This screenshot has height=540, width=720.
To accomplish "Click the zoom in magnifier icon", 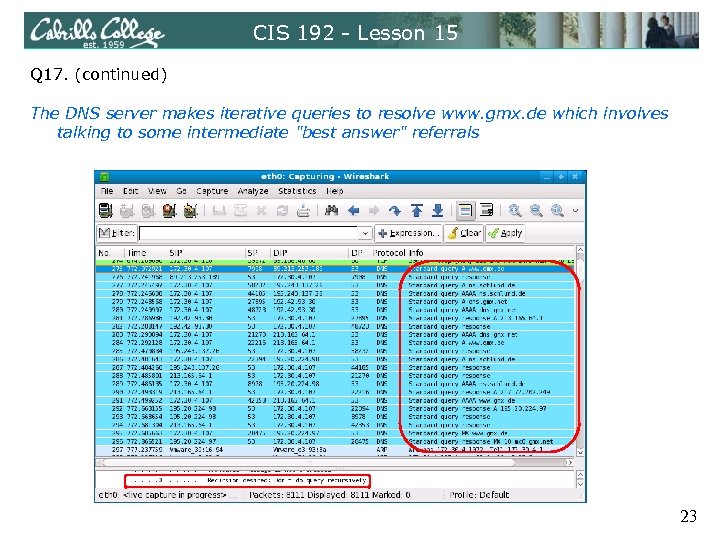I will coord(515,211).
